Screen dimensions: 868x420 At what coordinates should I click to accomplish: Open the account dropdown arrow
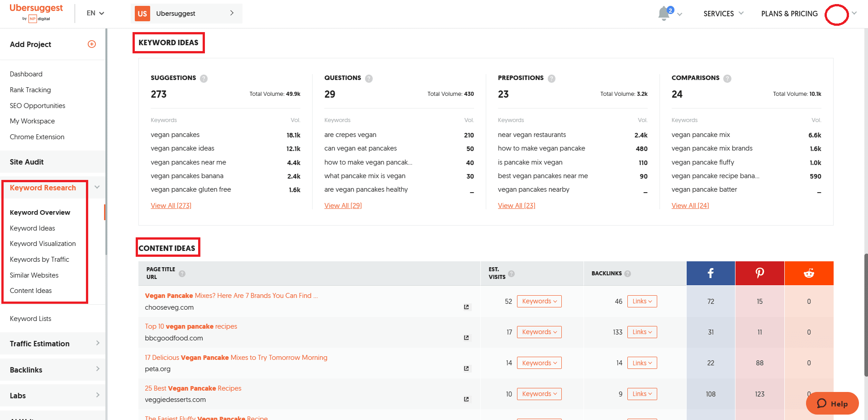(x=854, y=13)
